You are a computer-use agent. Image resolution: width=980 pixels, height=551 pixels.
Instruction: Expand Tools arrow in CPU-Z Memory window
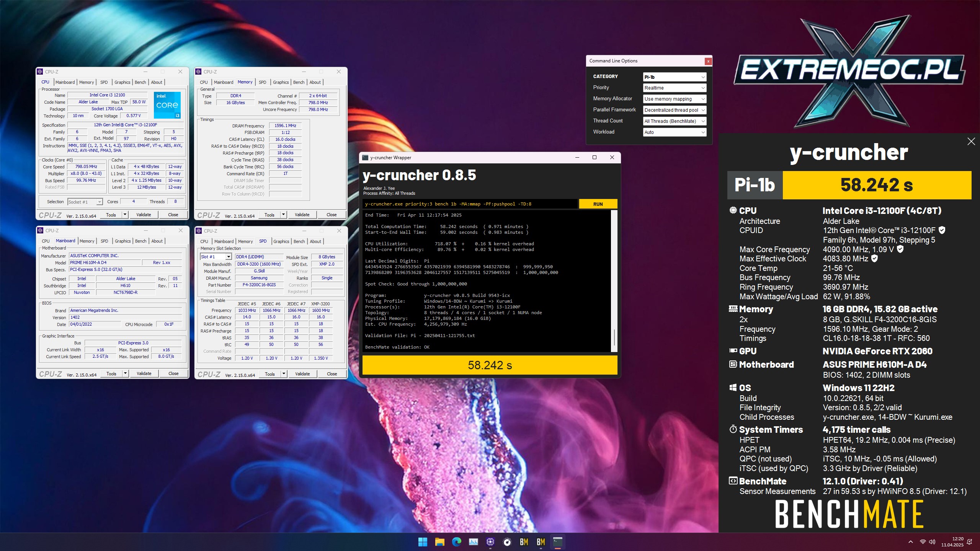284,215
